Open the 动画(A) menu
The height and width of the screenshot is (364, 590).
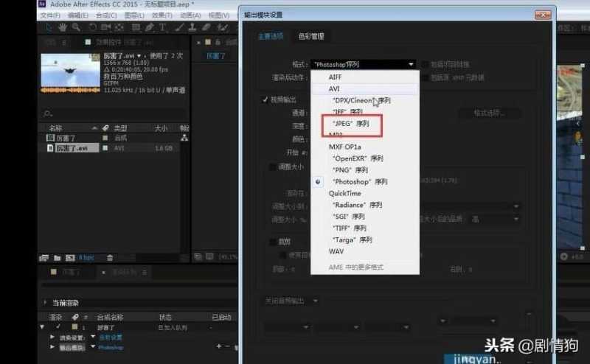[190, 15]
